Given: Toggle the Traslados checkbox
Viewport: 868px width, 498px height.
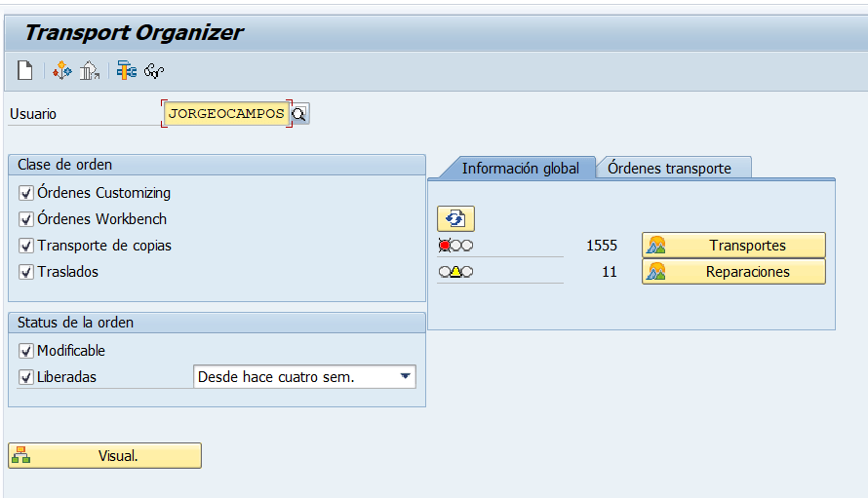Looking at the screenshot, I should pyautogui.click(x=26, y=272).
